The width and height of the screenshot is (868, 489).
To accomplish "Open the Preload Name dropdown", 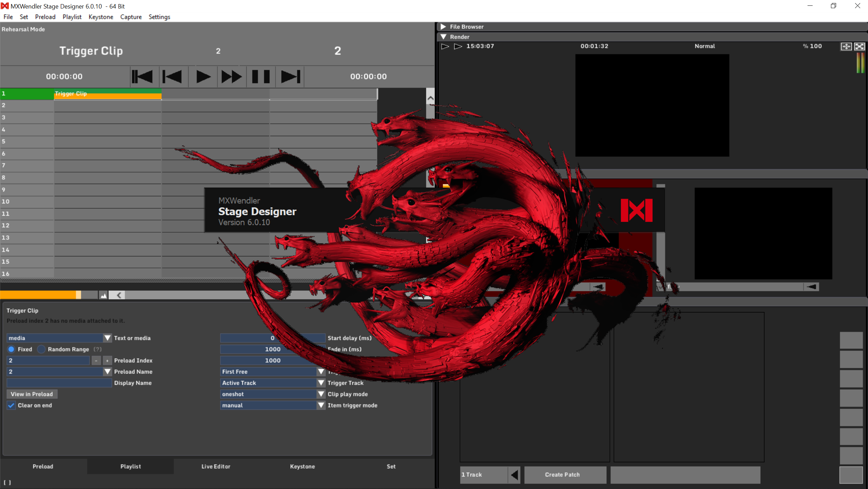I will tap(107, 372).
